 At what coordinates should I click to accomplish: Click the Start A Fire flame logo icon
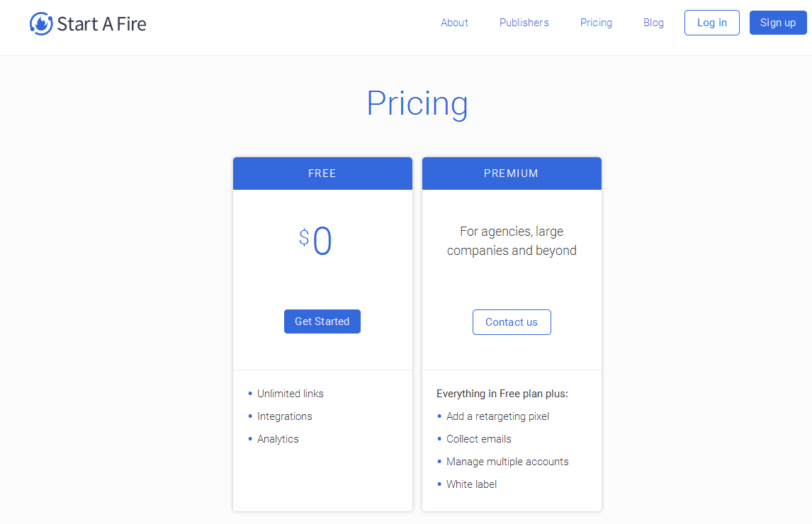point(41,23)
